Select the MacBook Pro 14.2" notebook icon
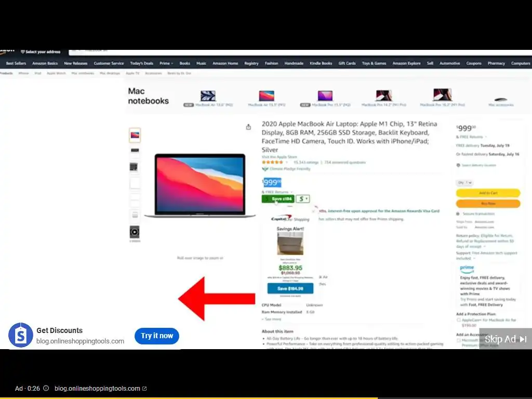The image size is (532, 399). point(384,96)
